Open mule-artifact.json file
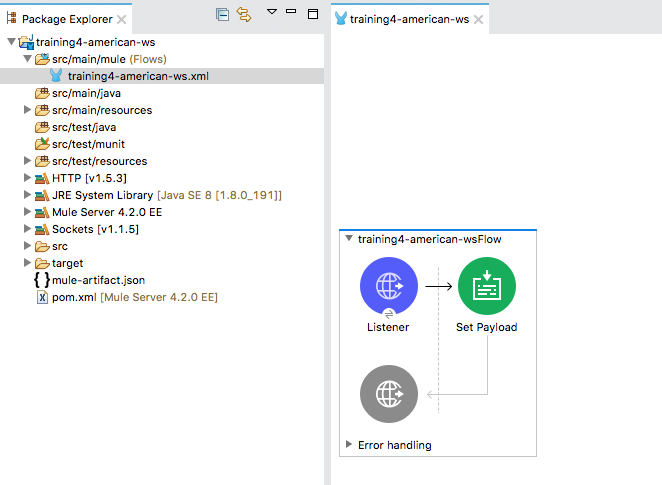The width and height of the screenshot is (662, 485). pos(98,280)
